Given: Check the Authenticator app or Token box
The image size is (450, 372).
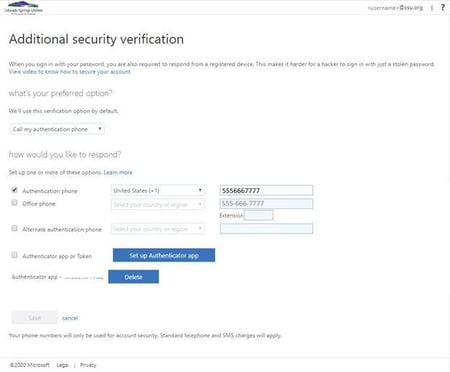Looking at the screenshot, I should (14, 255).
